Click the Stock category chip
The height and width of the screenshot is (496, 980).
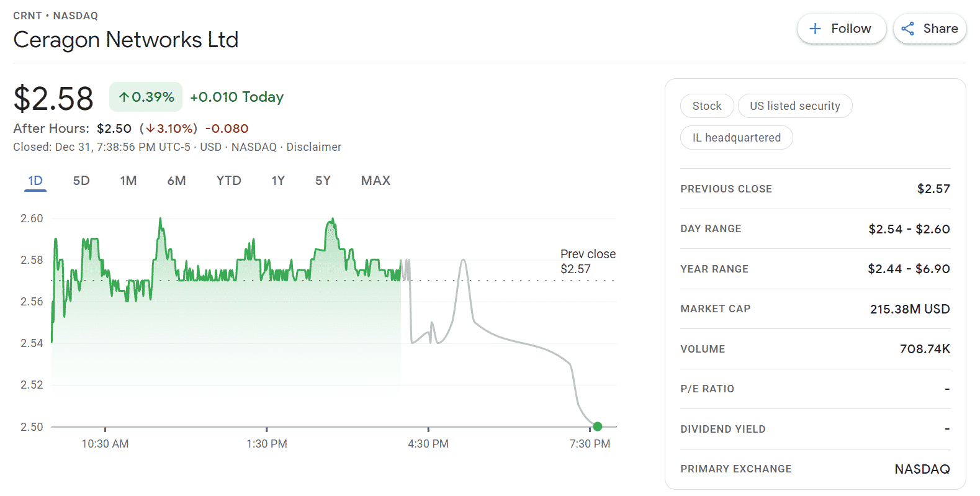[707, 106]
